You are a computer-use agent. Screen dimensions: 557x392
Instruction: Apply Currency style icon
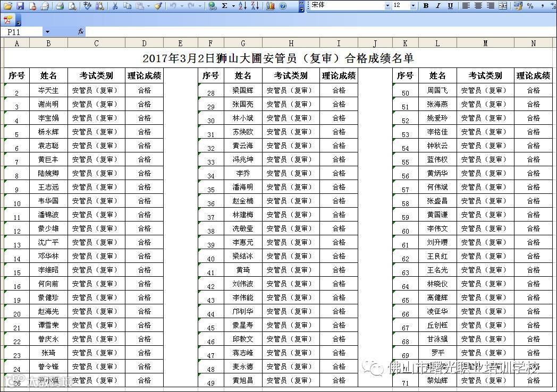tap(518, 6)
